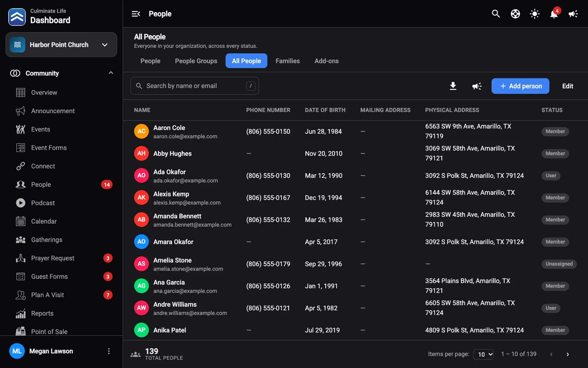Open Announcement in the sidebar
The image size is (588, 368).
click(61, 111)
